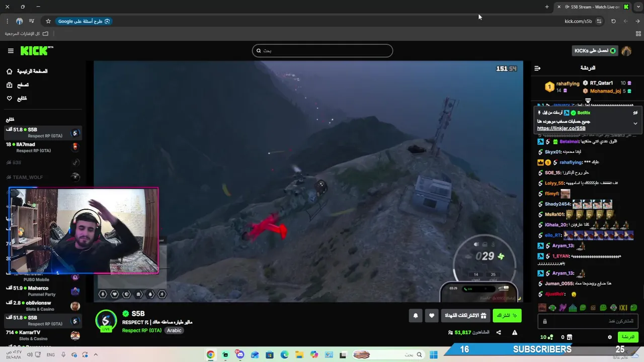
Task: Click the KICK logo
Action: point(37,51)
